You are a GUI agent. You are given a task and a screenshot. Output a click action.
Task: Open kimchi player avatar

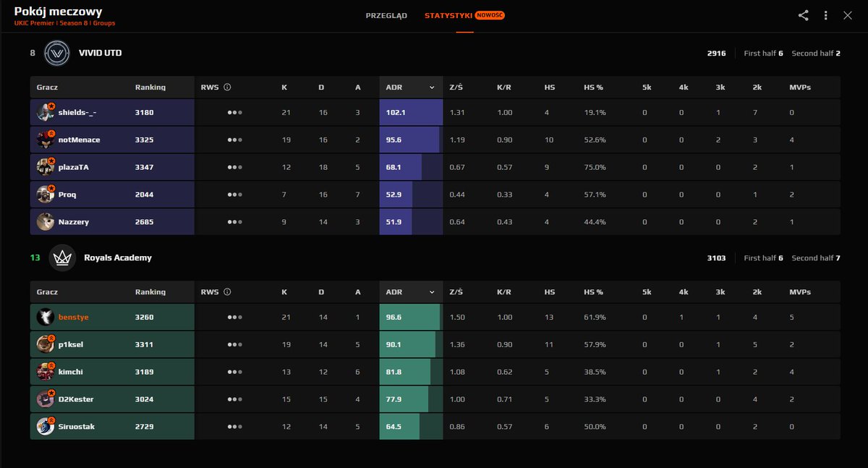46,372
